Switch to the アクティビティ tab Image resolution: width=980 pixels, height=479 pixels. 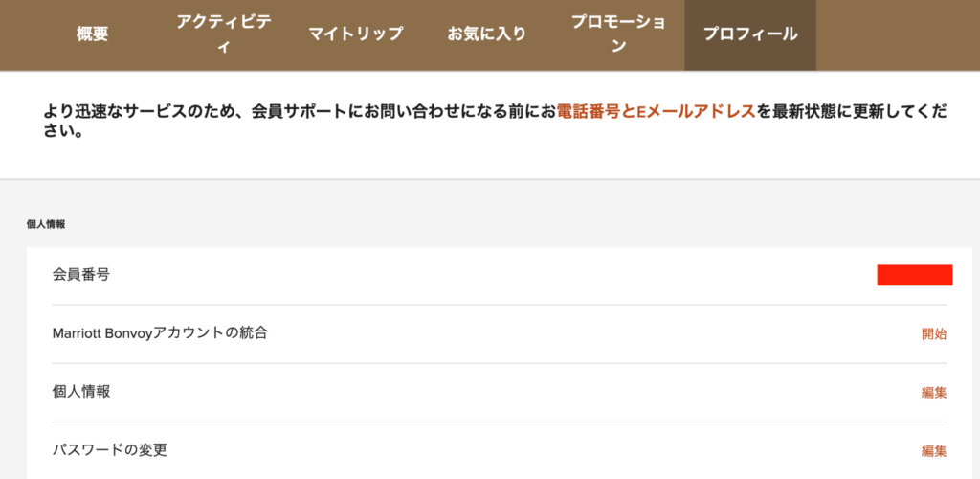pyautogui.click(x=224, y=34)
